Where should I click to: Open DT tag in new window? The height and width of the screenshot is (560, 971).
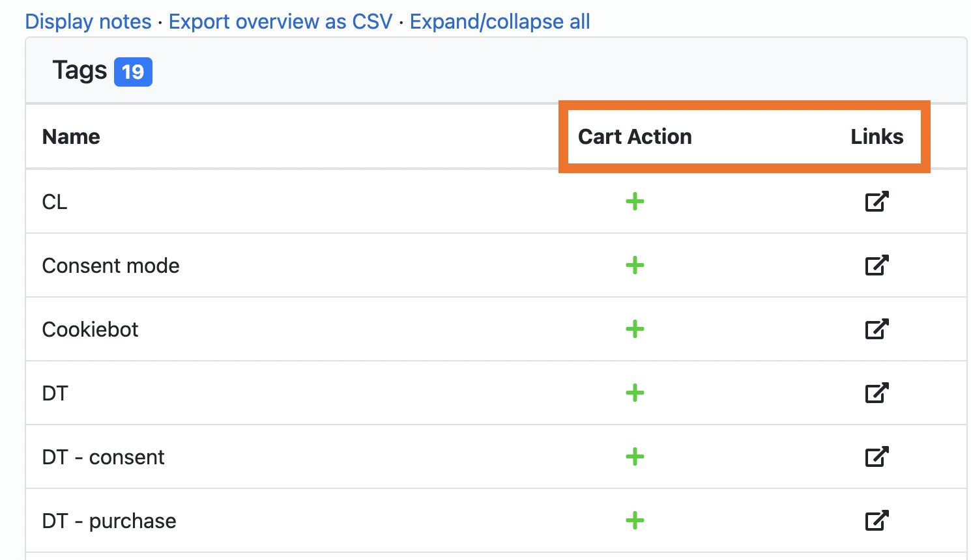click(877, 393)
